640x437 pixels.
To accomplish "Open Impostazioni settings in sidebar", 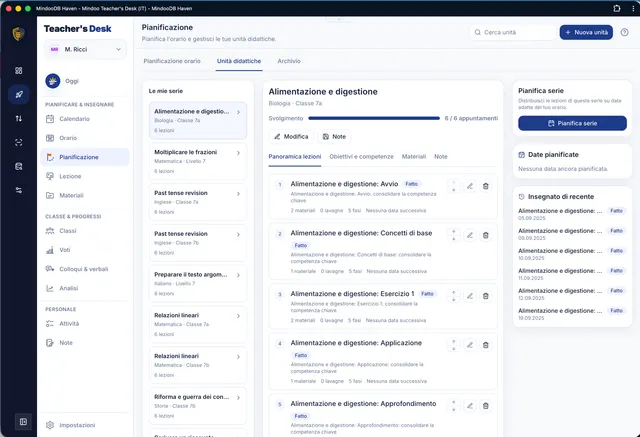I will pyautogui.click(x=84, y=425).
